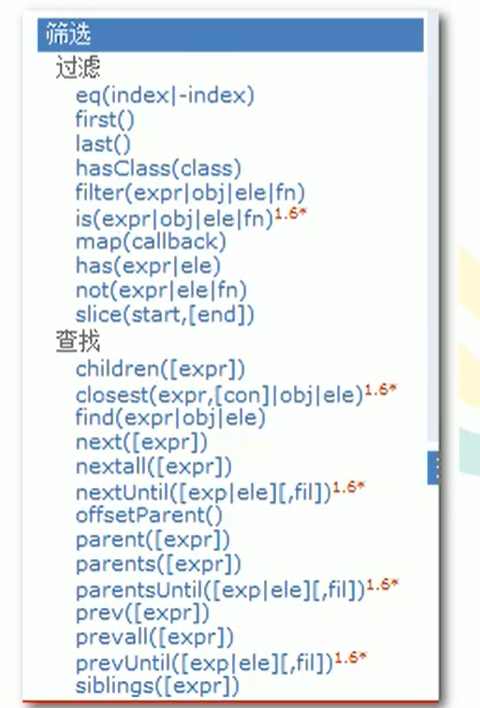Click the nextall([expr]) link
The height and width of the screenshot is (708, 480).
154,466
